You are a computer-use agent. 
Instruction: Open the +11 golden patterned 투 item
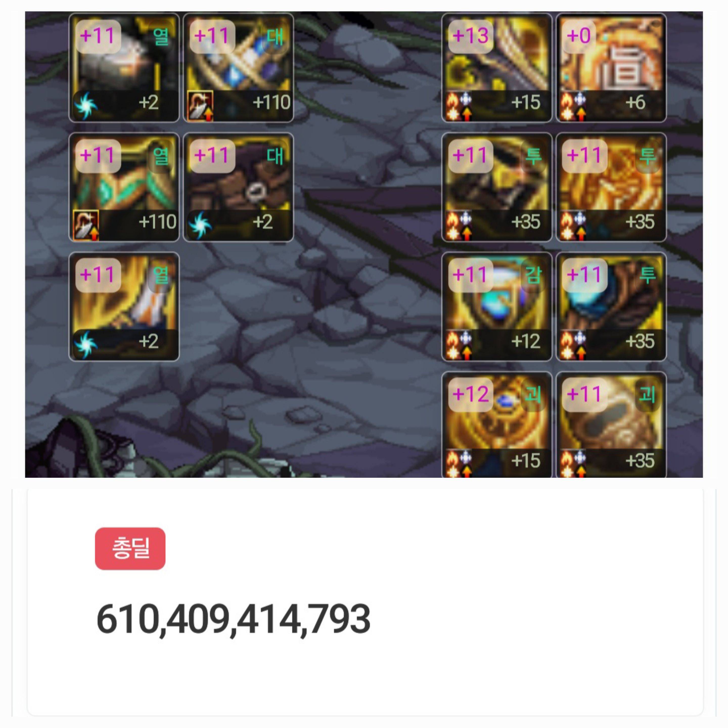pos(611,187)
